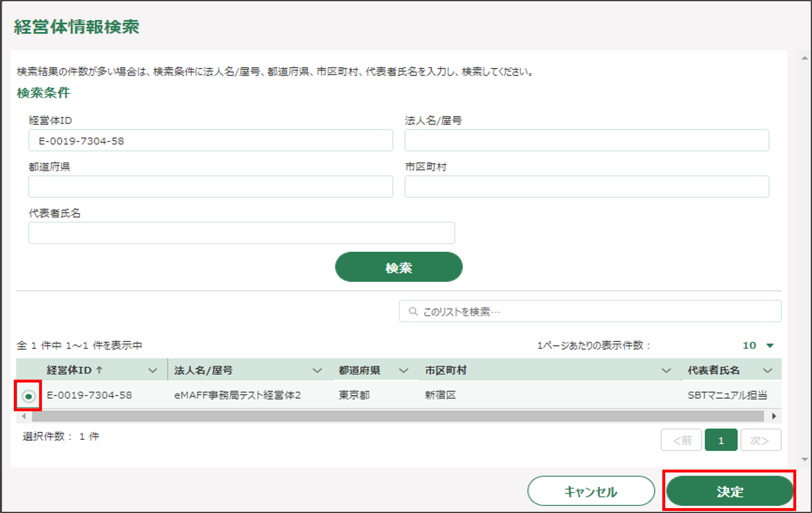Click the キャンセル button
This screenshot has width=812, height=513.
pyautogui.click(x=591, y=491)
